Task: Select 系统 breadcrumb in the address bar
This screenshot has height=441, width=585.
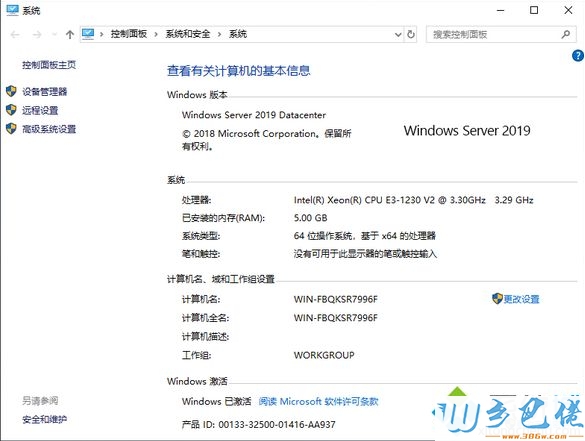Action: click(238, 34)
